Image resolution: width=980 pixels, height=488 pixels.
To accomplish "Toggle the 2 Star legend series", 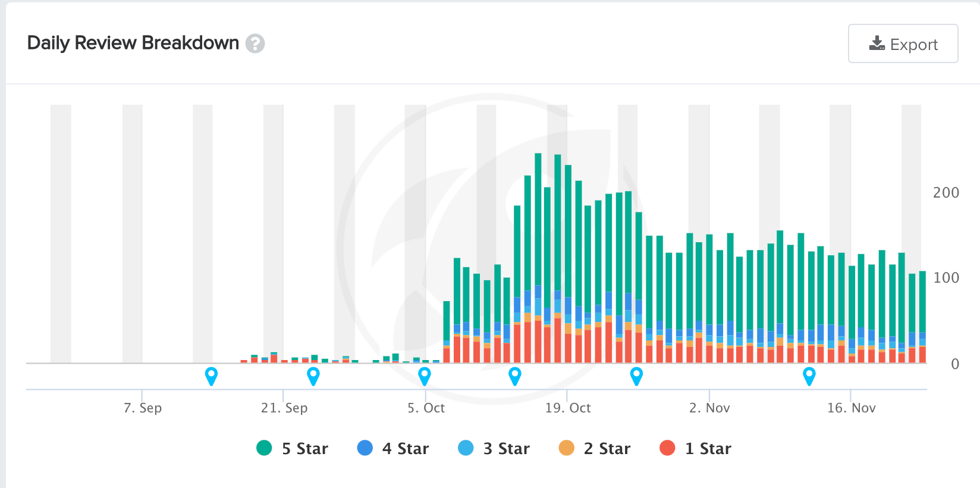I will (594, 448).
